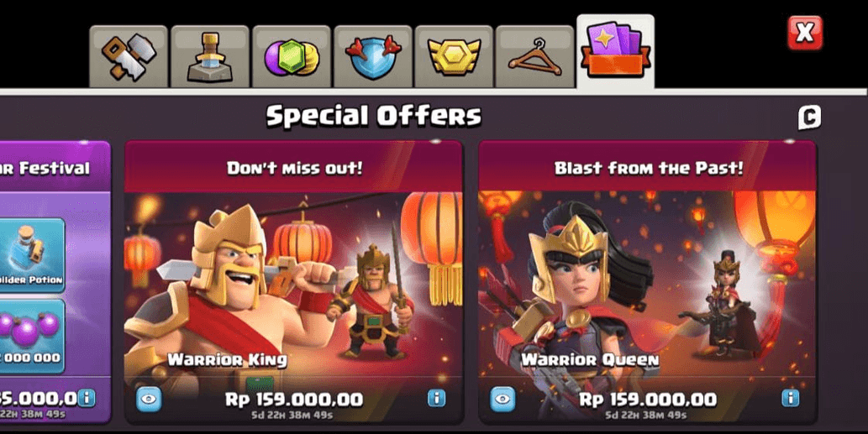868x434 pixels.
Task: Buy Warrior King for Rp 159.000,00
Action: point(294,400)
